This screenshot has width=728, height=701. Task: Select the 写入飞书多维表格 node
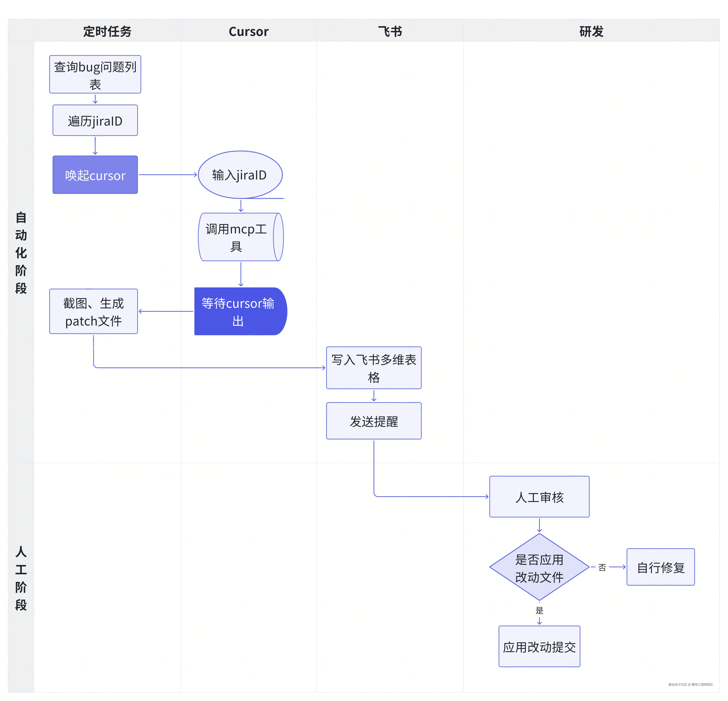(374, 368)
